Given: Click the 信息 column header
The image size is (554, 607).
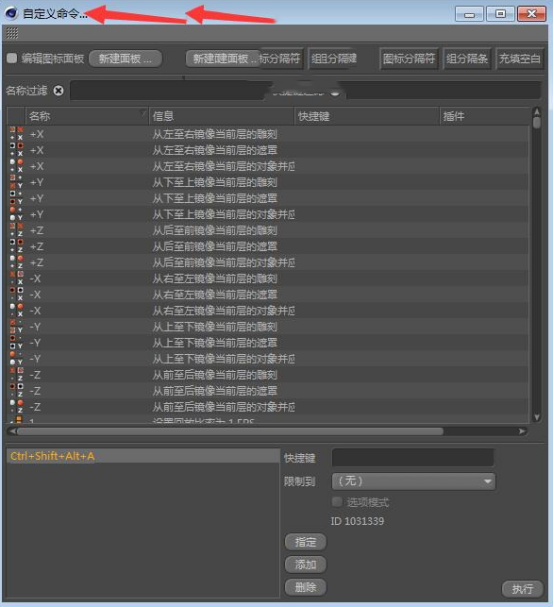Looking at the screenshot, I should [221, 116].
